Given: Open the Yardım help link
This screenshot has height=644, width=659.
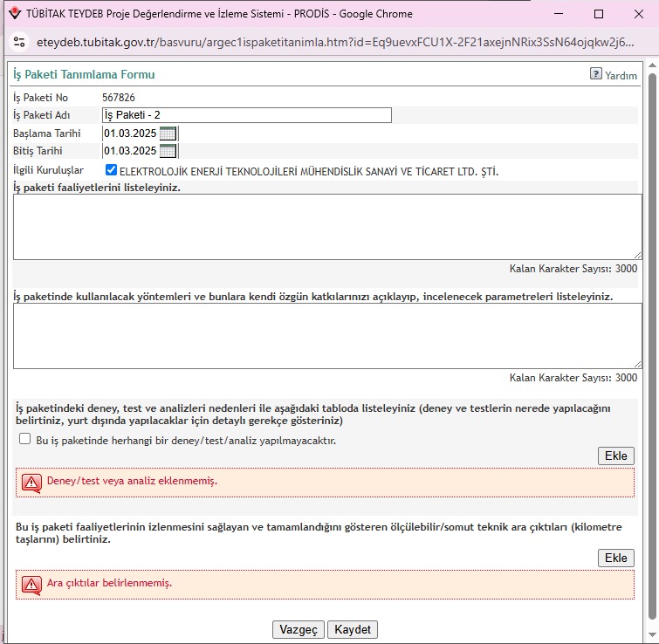Looking at the screenshot, I should [621, 75].
